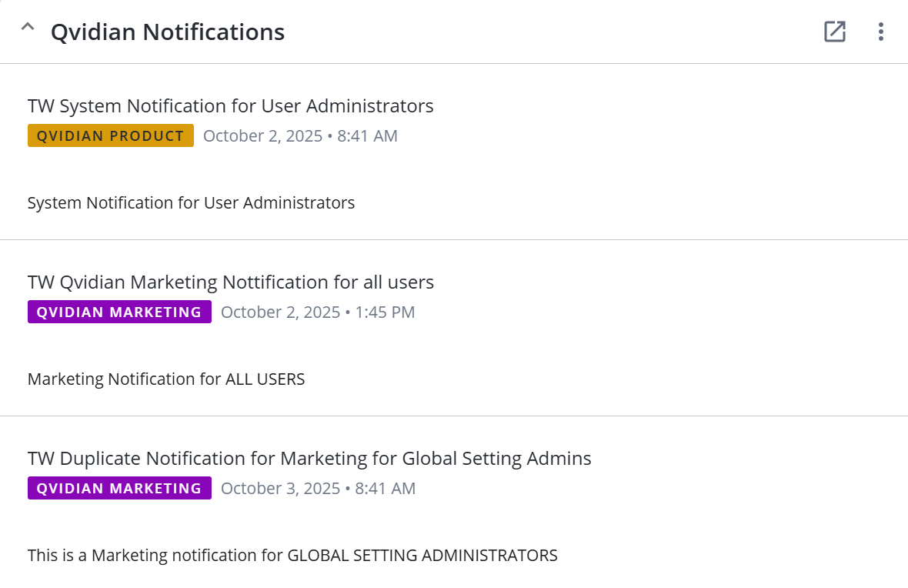Viewport: 908px width, 588px height.
Task: Select the Marketing Notification for ALL USERS text
Action: point(166,379)
